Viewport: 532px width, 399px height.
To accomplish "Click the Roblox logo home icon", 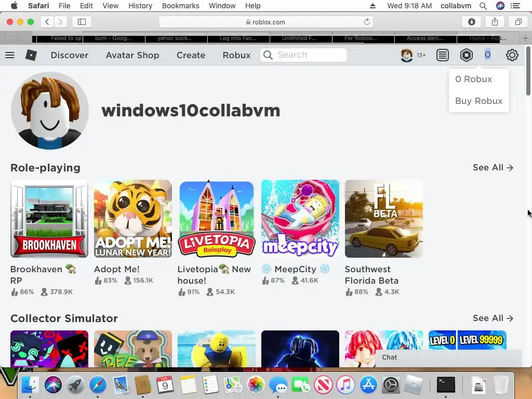I will click(x=31, y=55).
